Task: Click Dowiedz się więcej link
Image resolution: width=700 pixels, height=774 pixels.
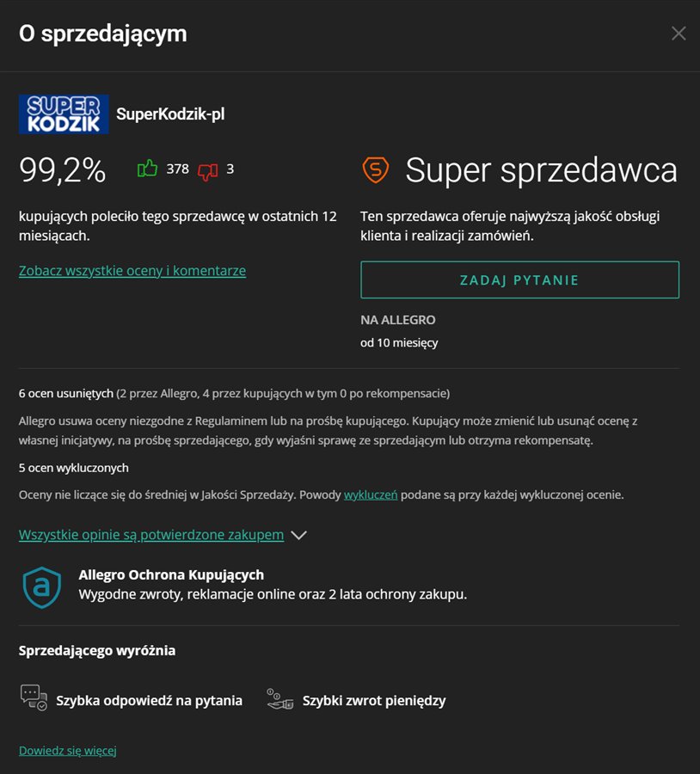Action: click(68, 750)
